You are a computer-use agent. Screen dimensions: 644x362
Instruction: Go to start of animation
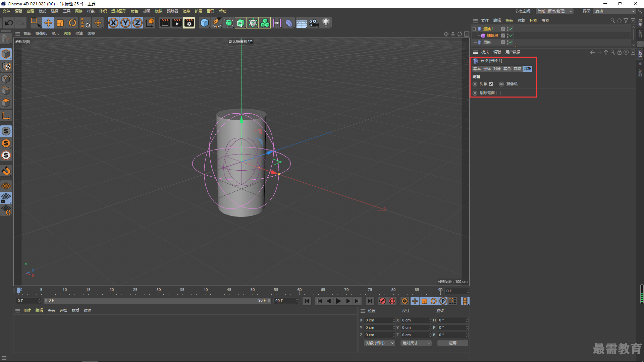[x=307, y=301]
